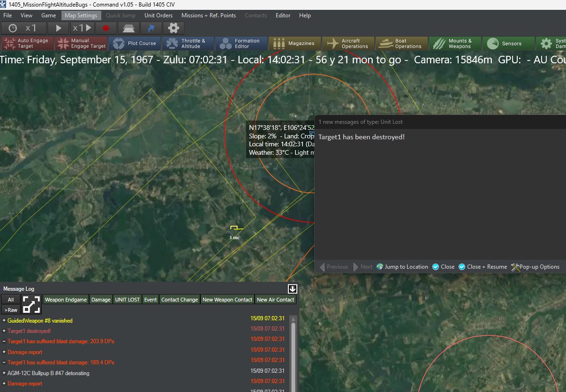Open the File menu

coord(8,15)
